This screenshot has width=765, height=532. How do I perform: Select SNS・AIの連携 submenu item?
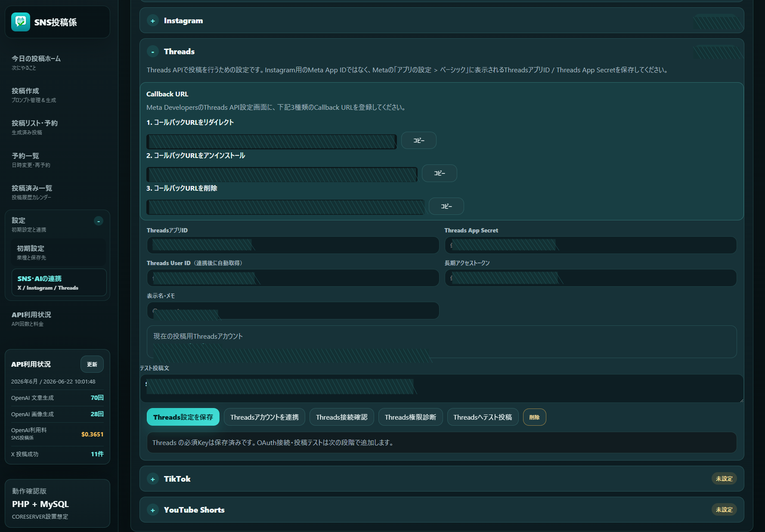(59, 282)
